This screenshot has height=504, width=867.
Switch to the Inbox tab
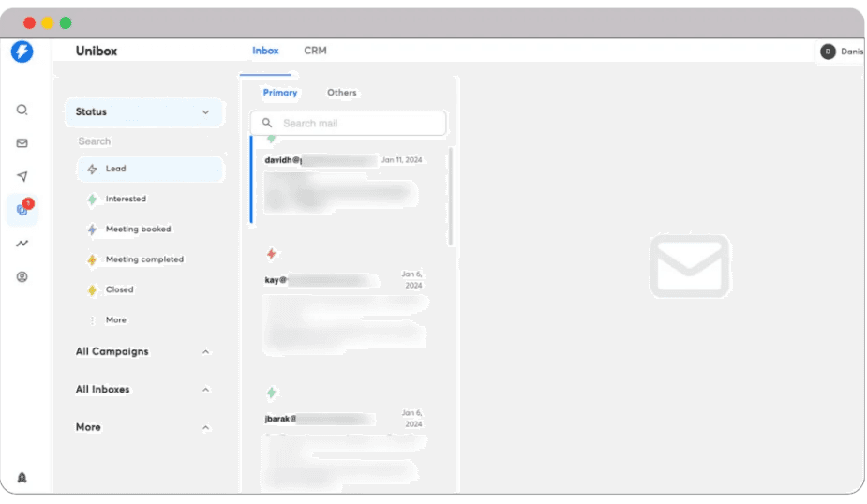[265, 51]
